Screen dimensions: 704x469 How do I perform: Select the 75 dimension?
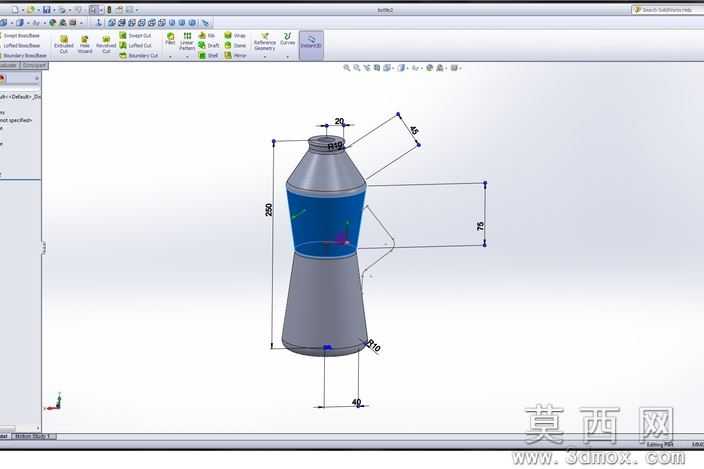point(481,226)
